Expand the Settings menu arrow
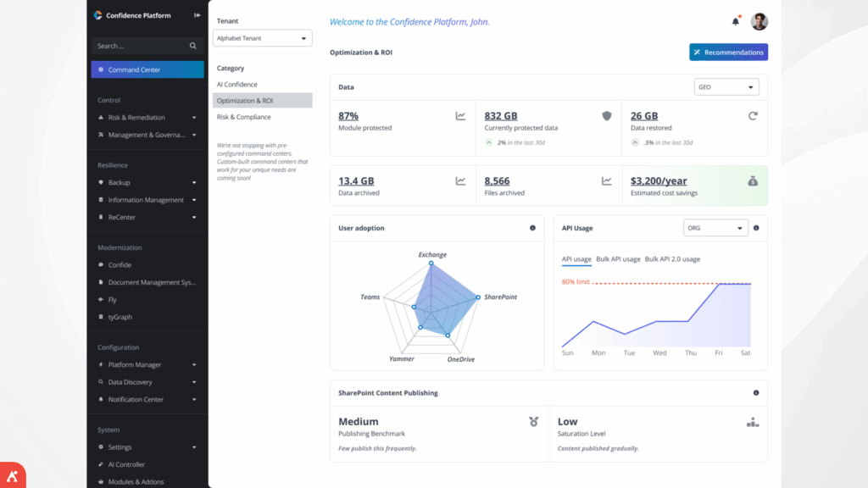This screenshot has width=868, height=488. [x=194, y=447]
